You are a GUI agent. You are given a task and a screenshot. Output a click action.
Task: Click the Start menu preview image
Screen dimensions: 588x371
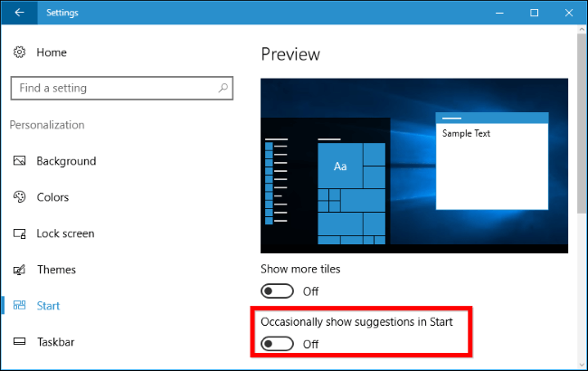tap(414, 166)
